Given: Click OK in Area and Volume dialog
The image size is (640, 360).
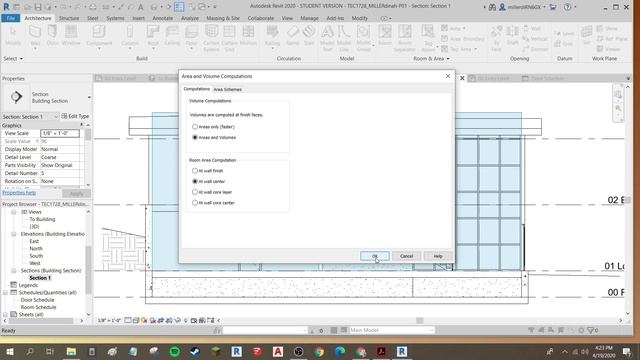Looking at the screenshot, I should [375, 256].
